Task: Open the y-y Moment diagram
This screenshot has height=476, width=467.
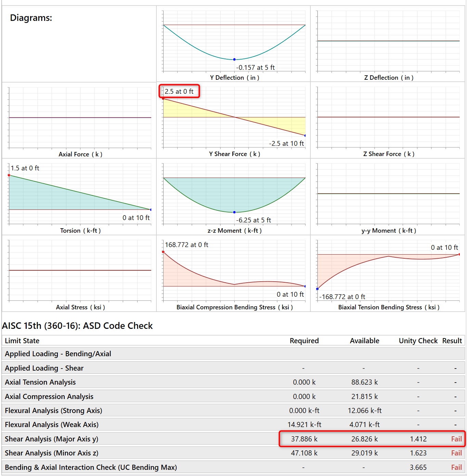Action: coord(388,194)
